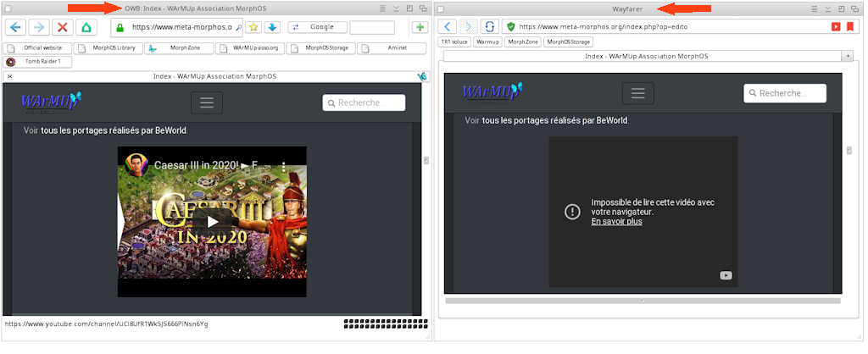Open the MorphZone bookmark in OWB
This screenshot has width=868, height=354.
pyautogui.click(x=179, y=48)
